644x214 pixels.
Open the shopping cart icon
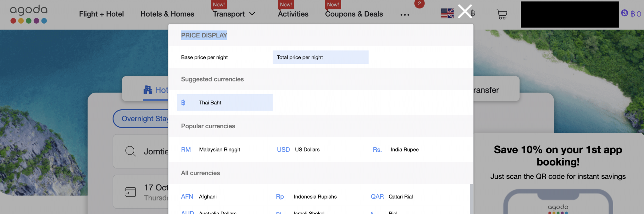click(x=502, y=14)
